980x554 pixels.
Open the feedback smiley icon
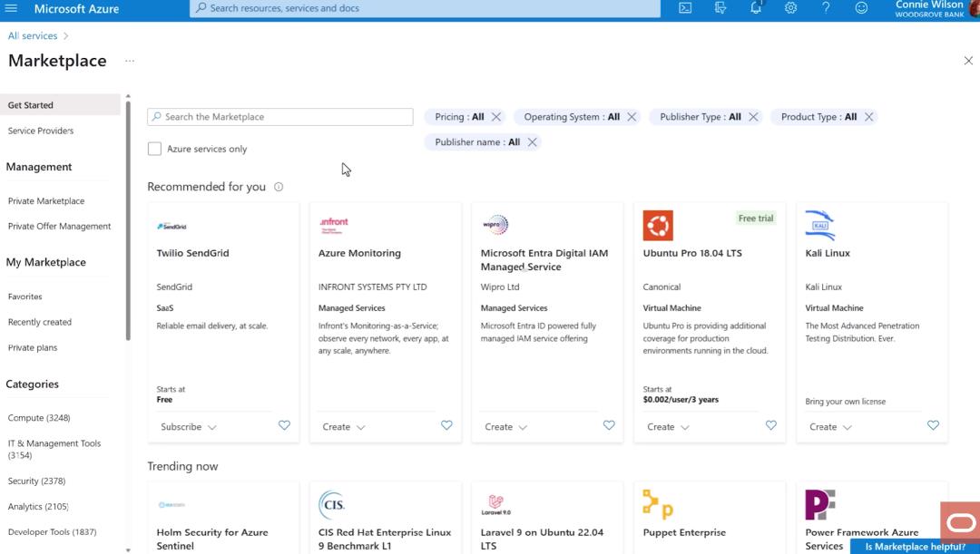point(861,8)
